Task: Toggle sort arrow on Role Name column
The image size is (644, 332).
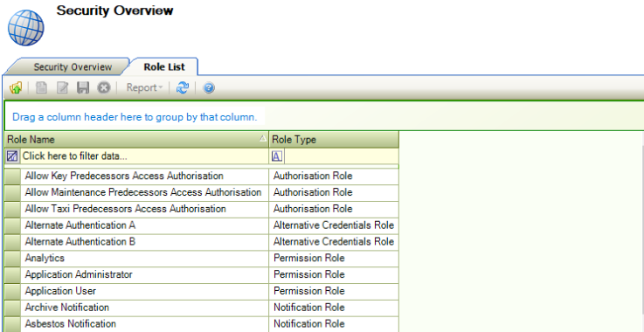Action: tap(263, 139)
